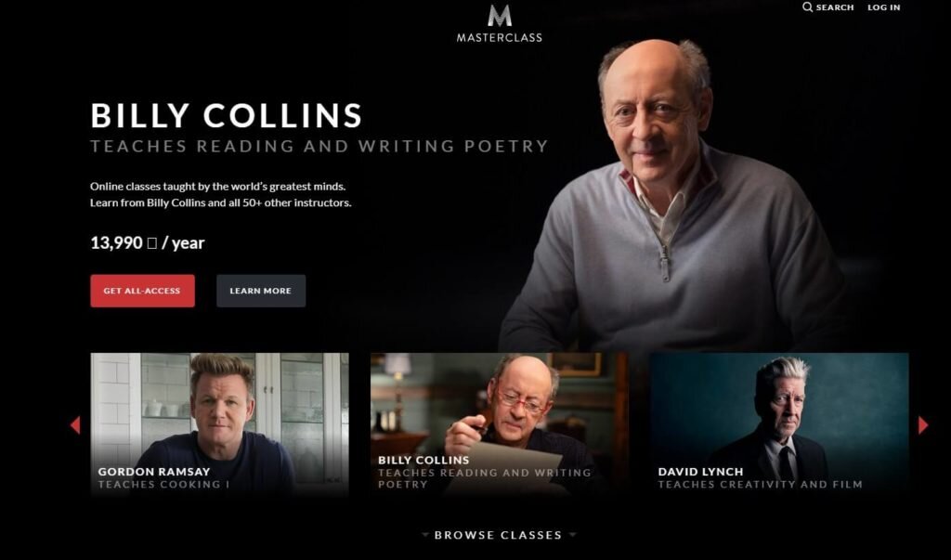
Task: Click the Gordon Ramsay name caption
Action: click(154, 472)
